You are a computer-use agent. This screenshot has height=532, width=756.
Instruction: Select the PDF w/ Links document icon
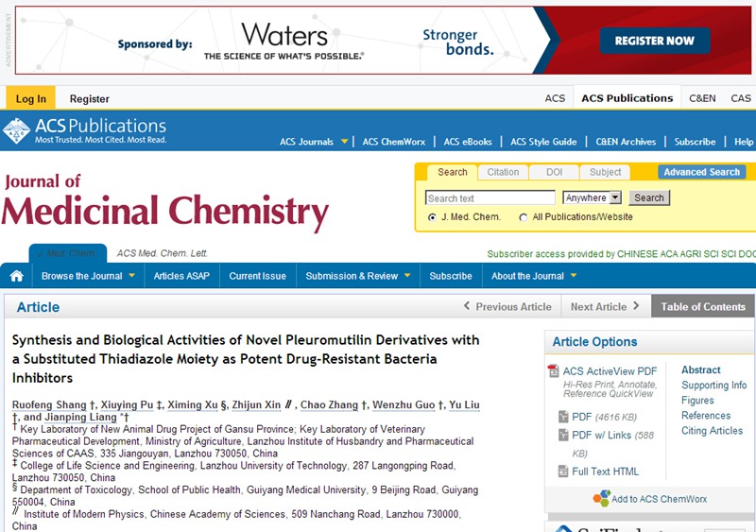click(x=563, y=435)
